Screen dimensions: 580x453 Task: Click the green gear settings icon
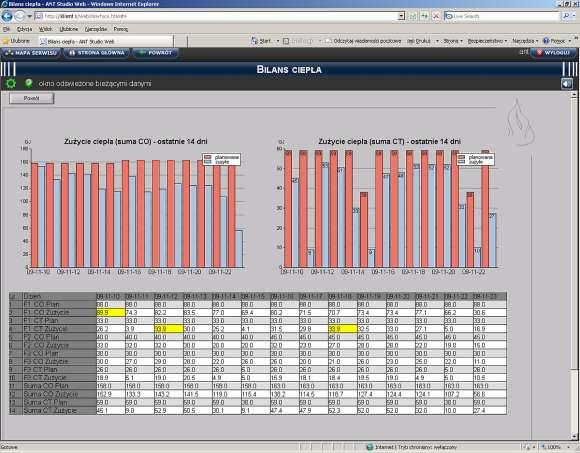pyautogui.click(x=11, y=83)
